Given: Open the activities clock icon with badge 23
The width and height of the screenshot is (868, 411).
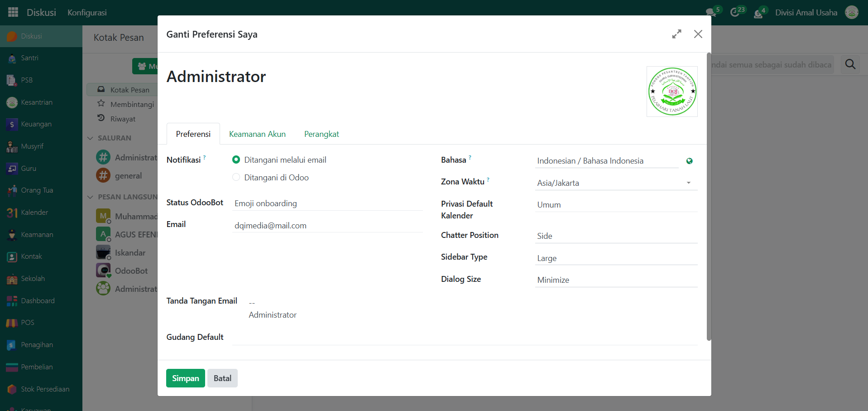Looking at the screenshot, I should point(735,12).
